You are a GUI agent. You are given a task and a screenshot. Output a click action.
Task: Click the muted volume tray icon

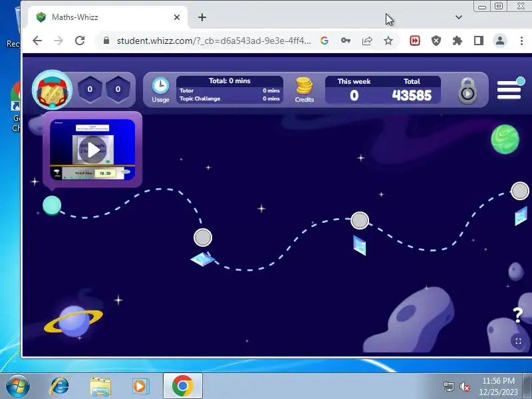coord(464,386)
